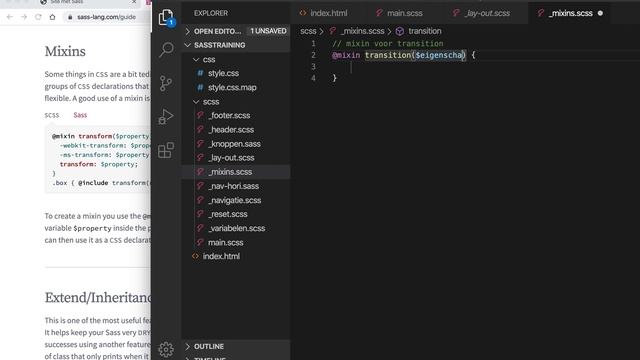Screen dimensions: 640x360
Task: Click the Mixins heading on the webpage
Action: (x=65, y=51)
